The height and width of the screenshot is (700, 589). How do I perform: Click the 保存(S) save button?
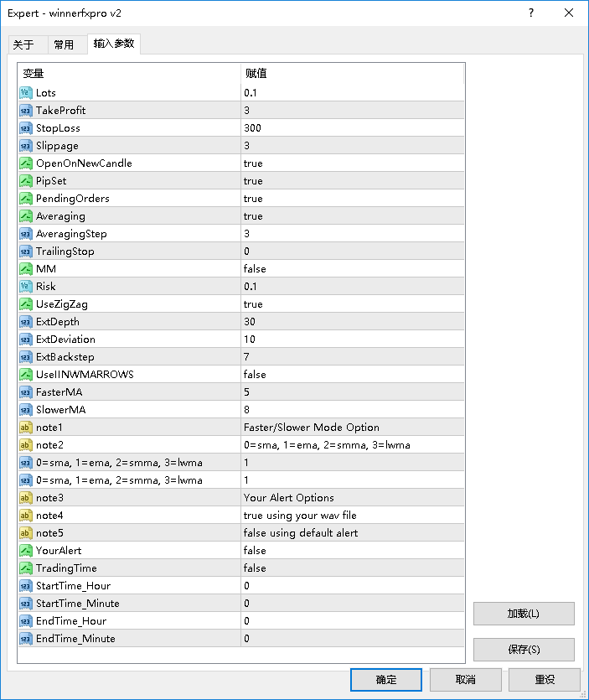524,650
